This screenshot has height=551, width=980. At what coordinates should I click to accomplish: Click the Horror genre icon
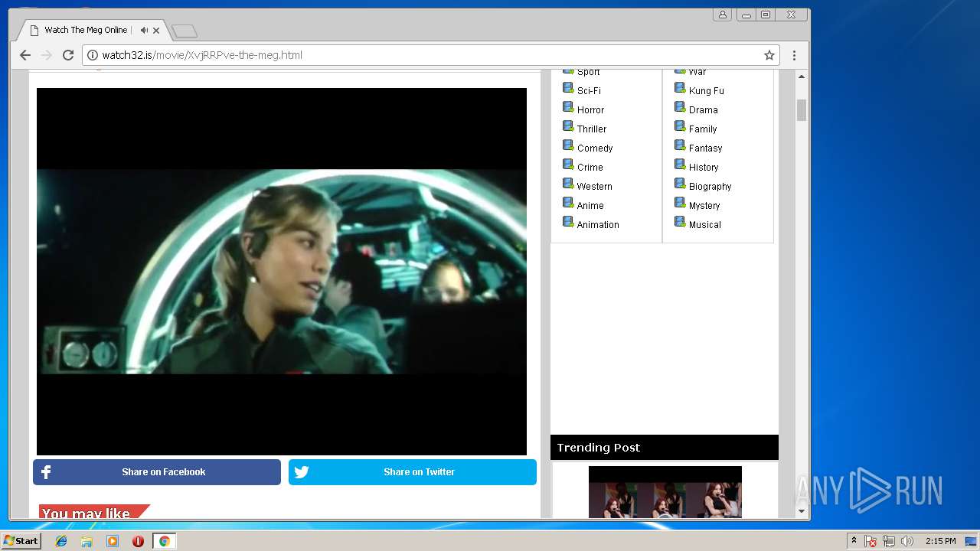click(x=568, y=107)
